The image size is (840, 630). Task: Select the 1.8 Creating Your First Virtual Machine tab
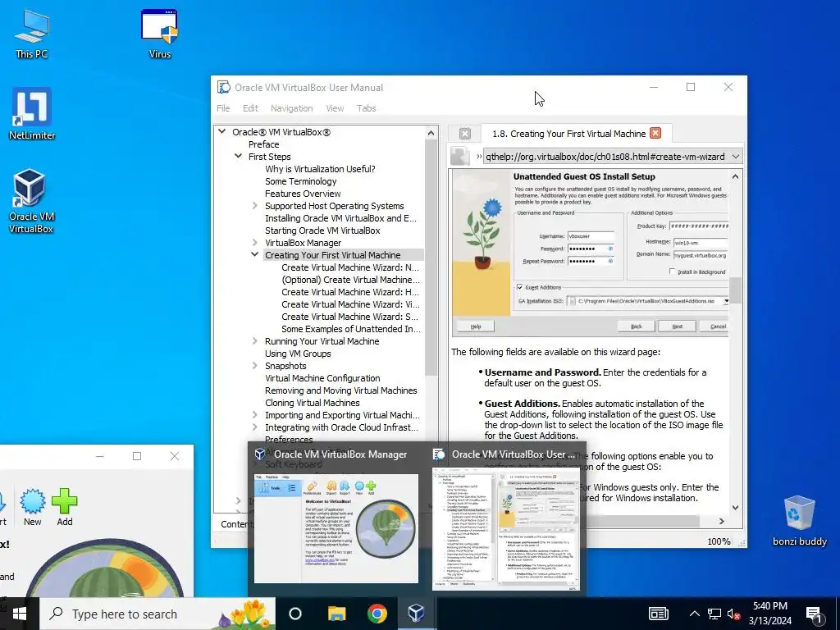569,134
